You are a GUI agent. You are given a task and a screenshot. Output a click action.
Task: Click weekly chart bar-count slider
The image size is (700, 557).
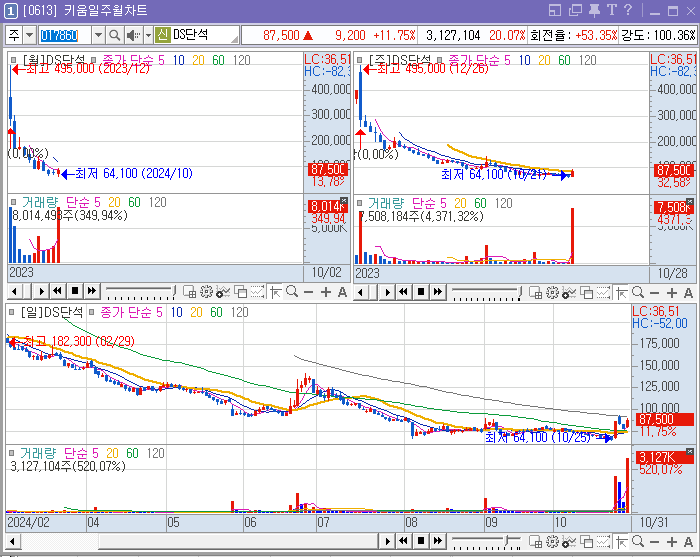pos(487,293)
